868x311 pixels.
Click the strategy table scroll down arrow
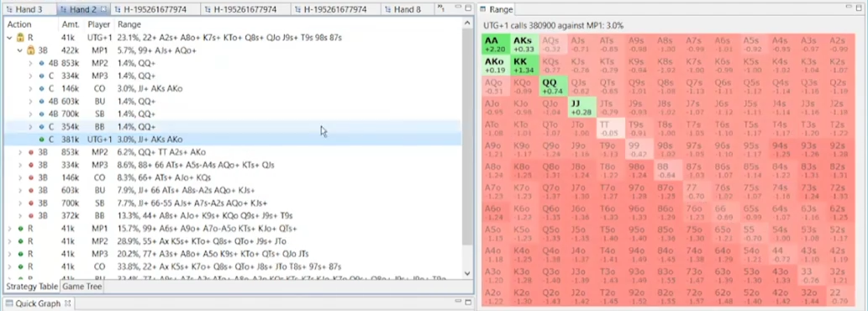[x=467, y=273]
